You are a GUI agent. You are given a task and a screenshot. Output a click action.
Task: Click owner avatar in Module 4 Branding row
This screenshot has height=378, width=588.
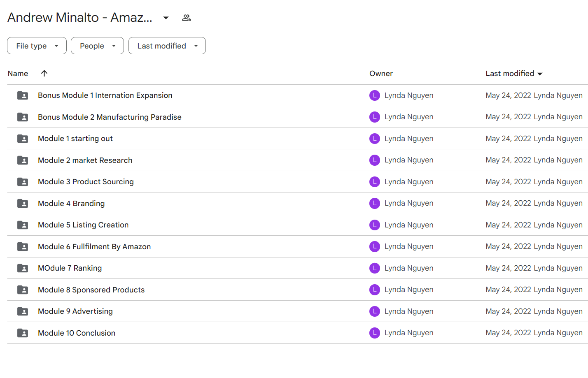[x=375, y=203]
